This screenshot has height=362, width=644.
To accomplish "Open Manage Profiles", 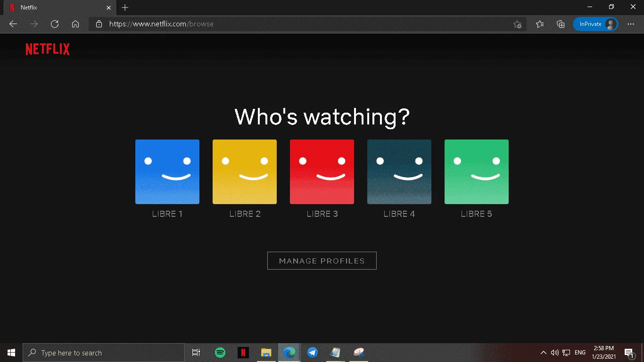I will pyautogui.click(x=322, y=261).
